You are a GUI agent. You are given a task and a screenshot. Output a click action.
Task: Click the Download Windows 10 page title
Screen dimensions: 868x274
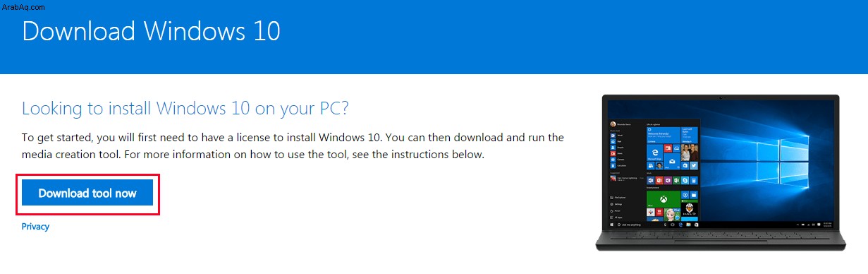[x=152, y=32]
